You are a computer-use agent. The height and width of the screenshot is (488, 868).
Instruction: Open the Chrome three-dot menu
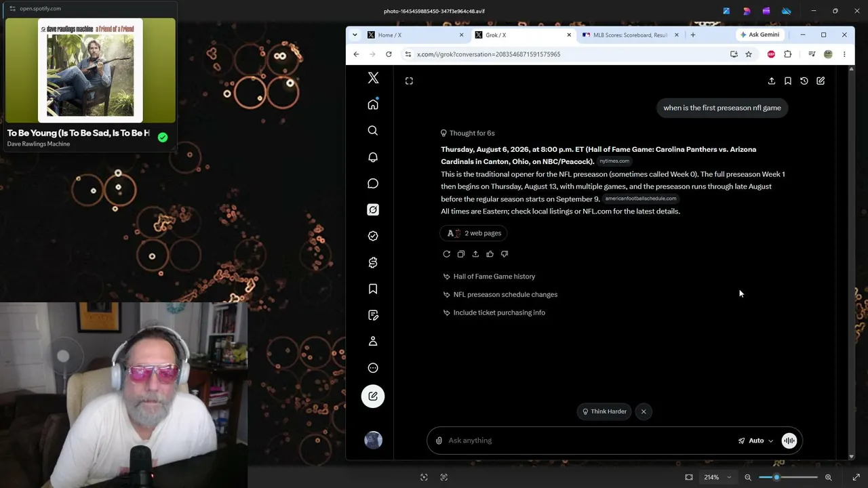844,54
